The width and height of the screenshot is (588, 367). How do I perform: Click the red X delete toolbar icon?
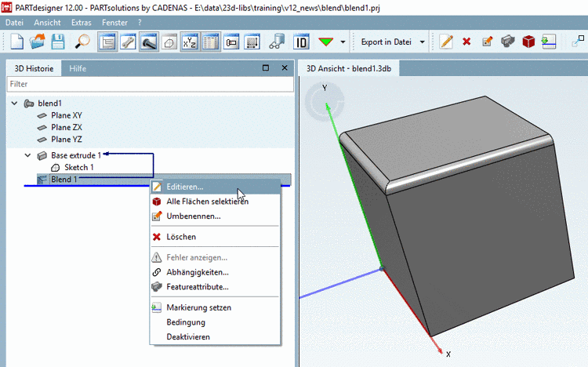coord(466,42)
